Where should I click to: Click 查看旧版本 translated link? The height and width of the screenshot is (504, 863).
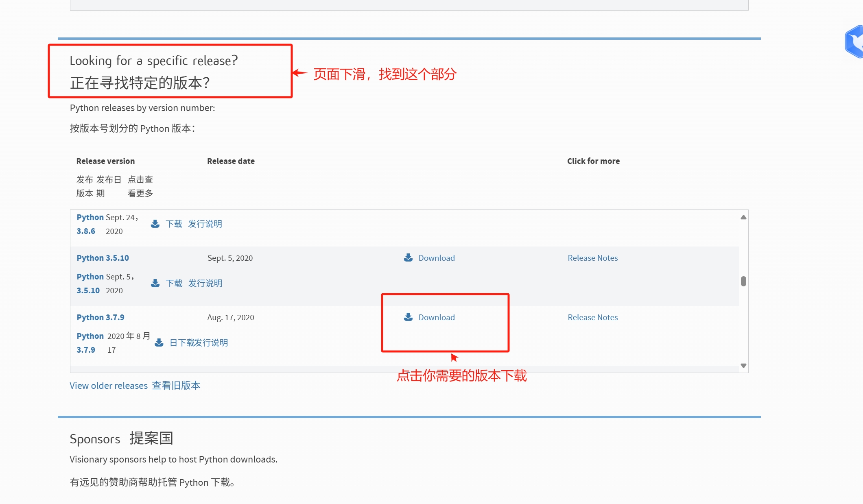click(176, 386)
